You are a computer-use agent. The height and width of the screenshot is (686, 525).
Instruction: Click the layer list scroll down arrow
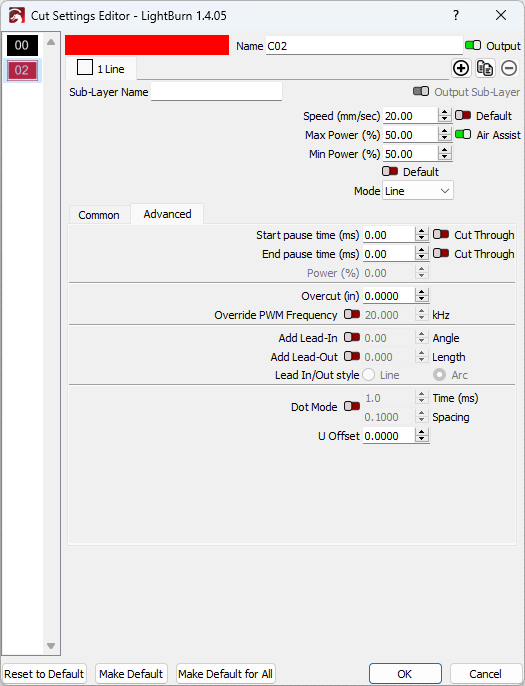click(x=51, y=646)
